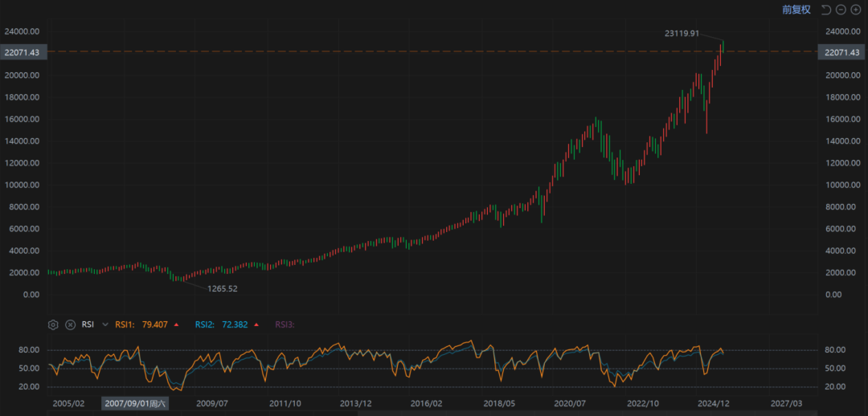Click the low price annotation 1265.52
The width and height of the screenshot is (868, 416).
click(x=223, y=288)
